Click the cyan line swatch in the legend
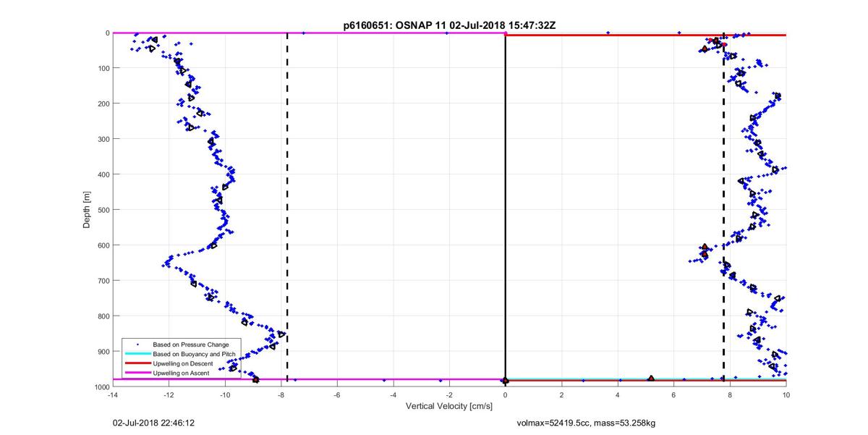Viewport: 868px width, 435px height. coord(137,354)
